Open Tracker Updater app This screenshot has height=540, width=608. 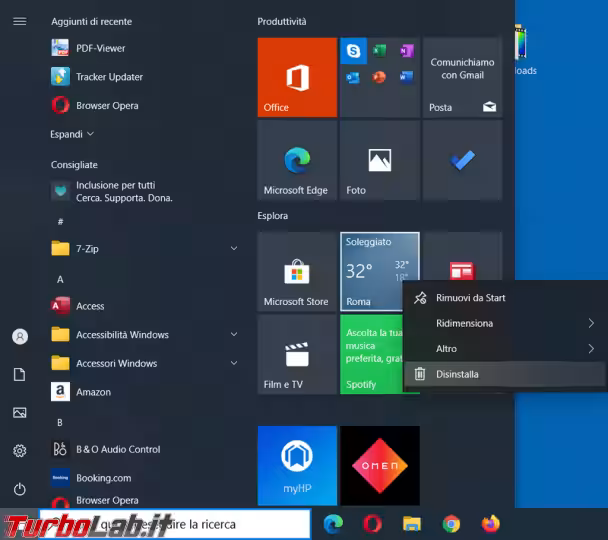point(97,77)
